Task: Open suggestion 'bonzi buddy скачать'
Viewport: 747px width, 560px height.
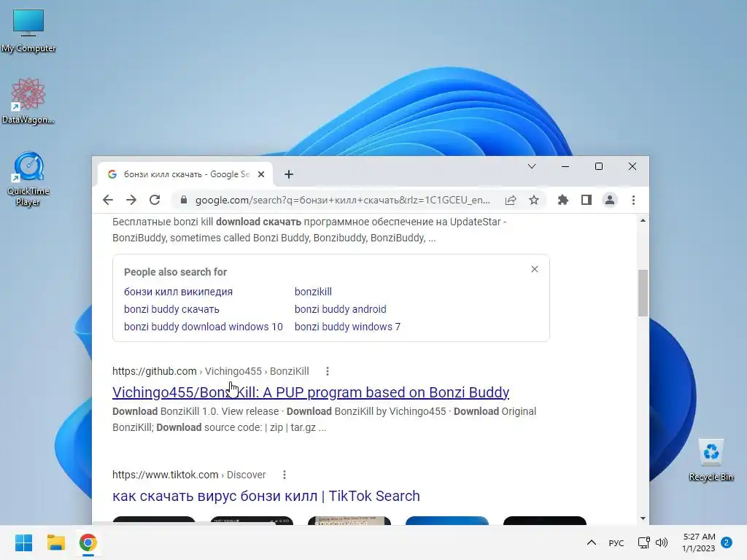Action: [x=171, y=309]
